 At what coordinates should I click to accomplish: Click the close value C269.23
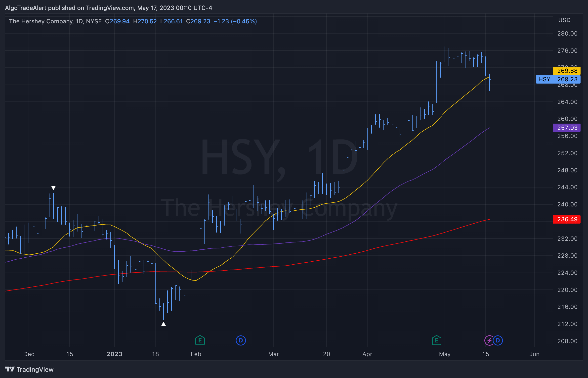click(x=198, y=21)
